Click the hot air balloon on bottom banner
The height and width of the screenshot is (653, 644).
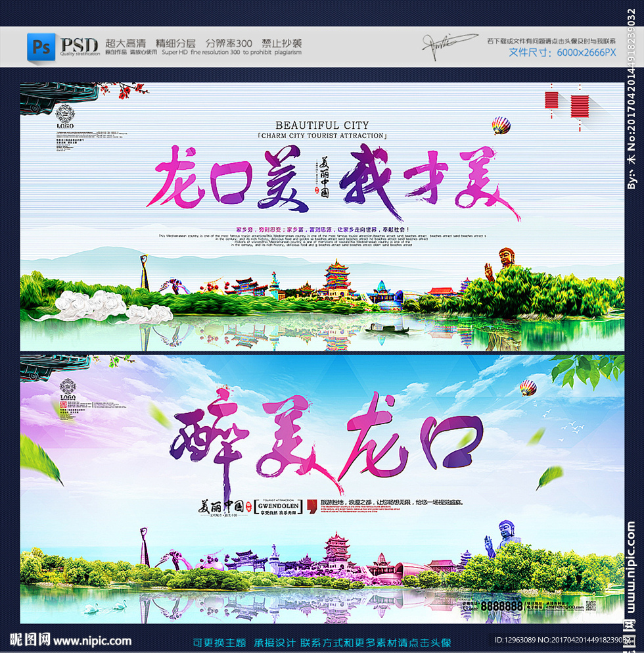coord(528,388)
